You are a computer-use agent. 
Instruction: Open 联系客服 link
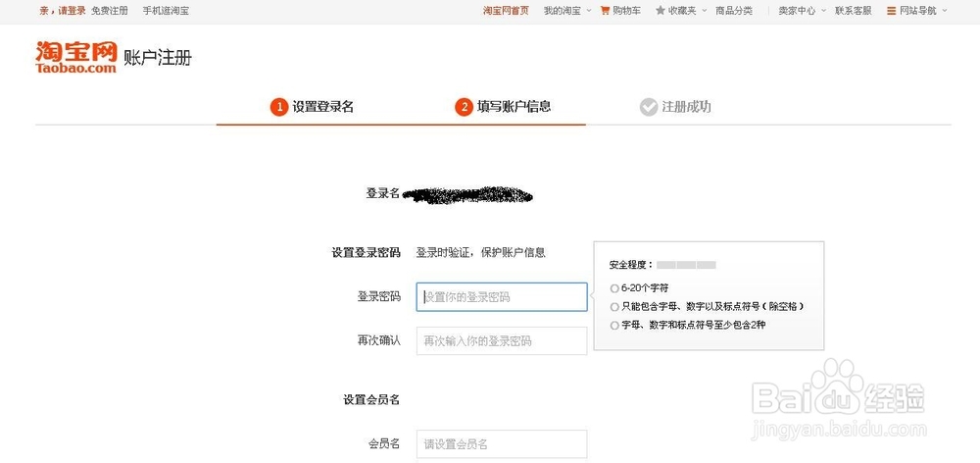coord(854,11)
